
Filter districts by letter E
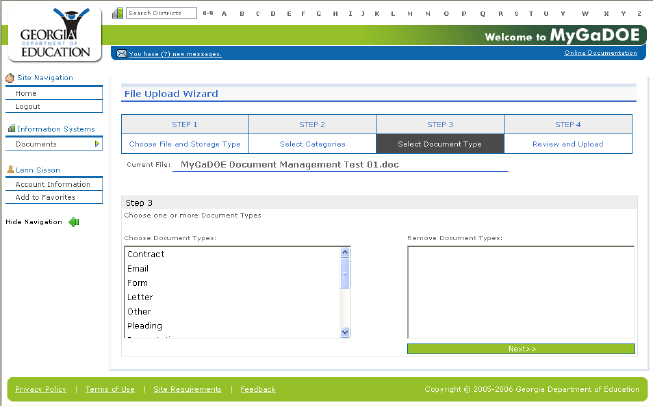click(289, 14)
